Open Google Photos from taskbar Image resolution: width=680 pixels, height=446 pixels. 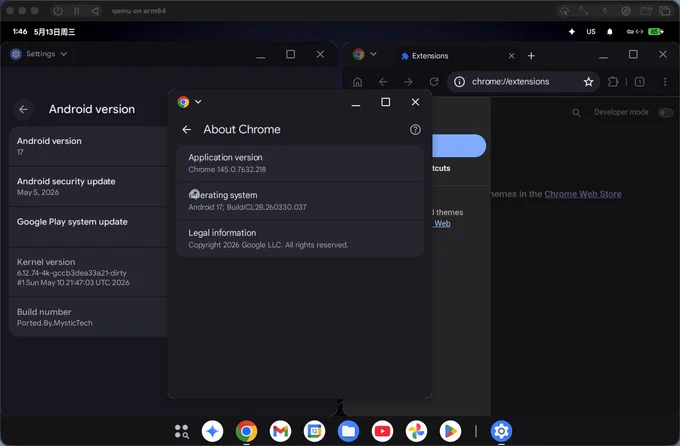coord(416,431)
